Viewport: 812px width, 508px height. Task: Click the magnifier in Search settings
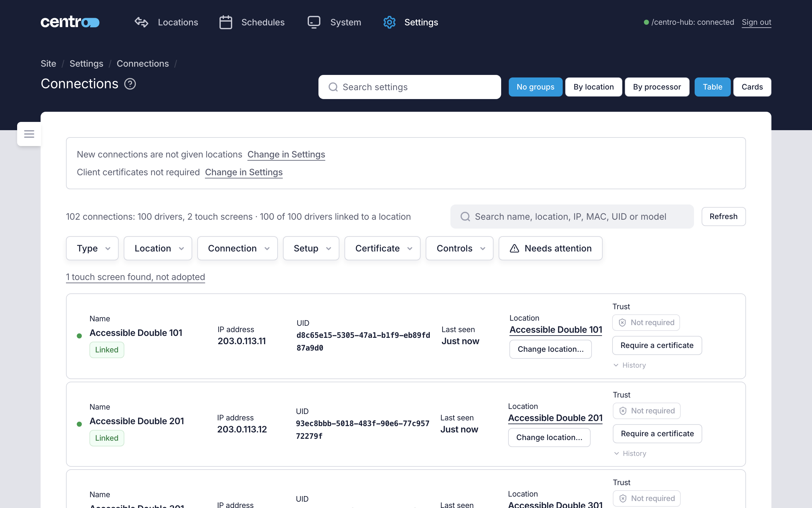point(333,87)
